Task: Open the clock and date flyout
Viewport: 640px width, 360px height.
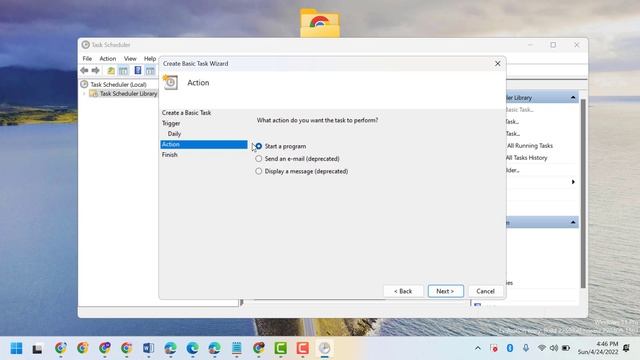Action: (x=598, y=348)
